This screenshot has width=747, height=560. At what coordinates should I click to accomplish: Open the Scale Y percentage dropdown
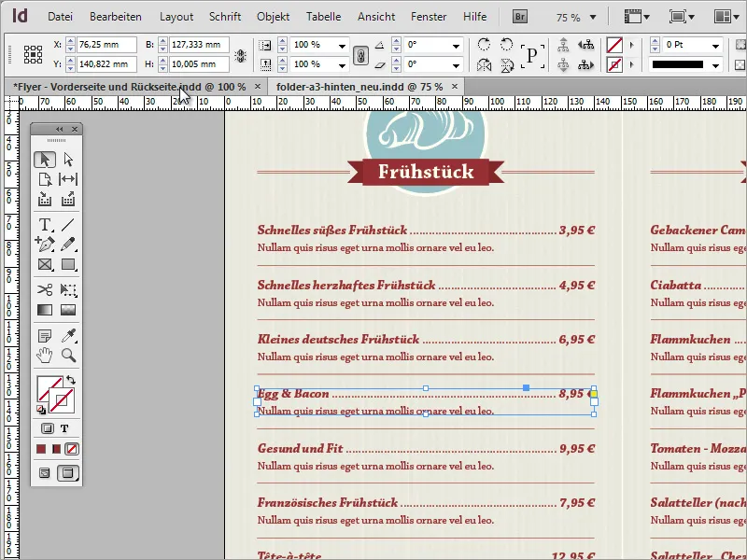pos(342,65)
